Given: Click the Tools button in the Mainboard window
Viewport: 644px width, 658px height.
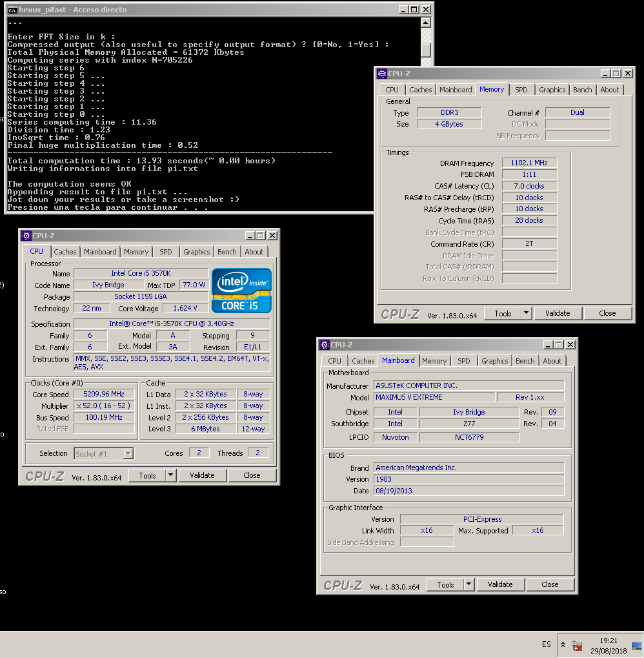Looking at the screenshot, I should point(445,584).
